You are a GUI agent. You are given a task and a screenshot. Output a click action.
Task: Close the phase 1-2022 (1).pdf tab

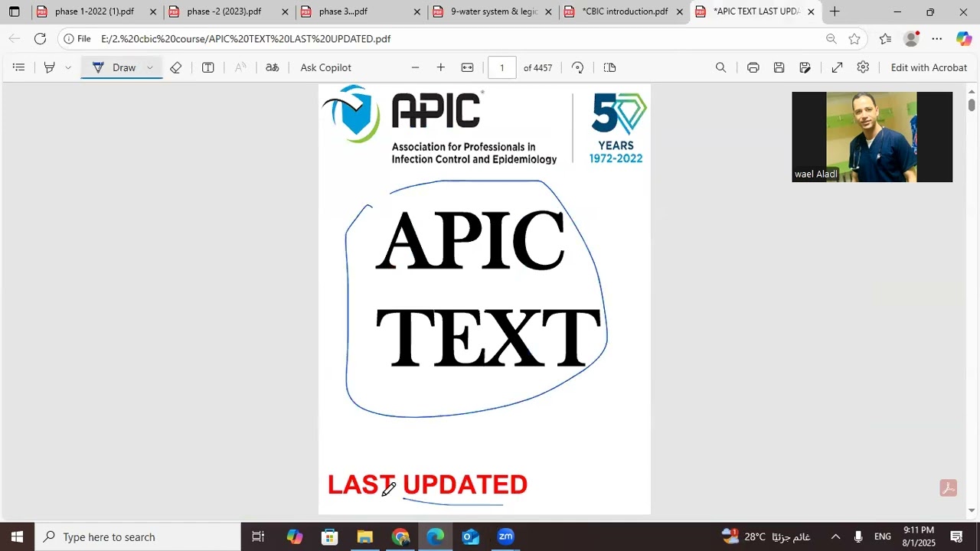tap(153, 11)
